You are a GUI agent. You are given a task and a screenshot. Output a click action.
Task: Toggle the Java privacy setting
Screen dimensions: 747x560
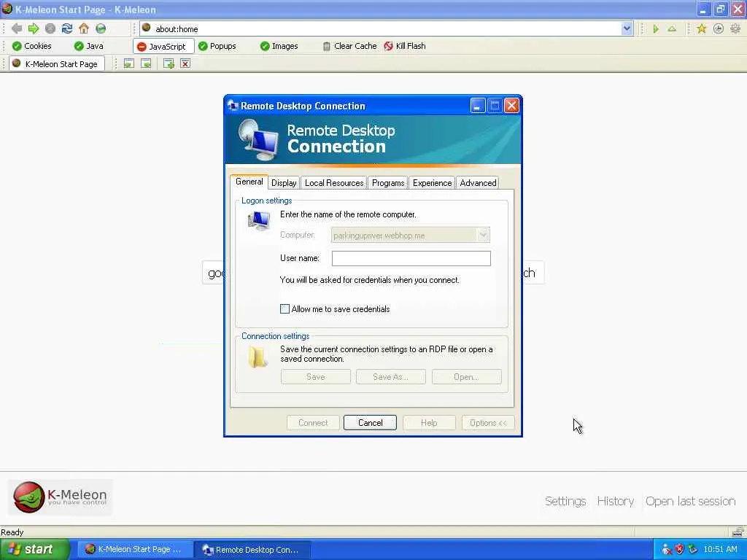[89, 46]
